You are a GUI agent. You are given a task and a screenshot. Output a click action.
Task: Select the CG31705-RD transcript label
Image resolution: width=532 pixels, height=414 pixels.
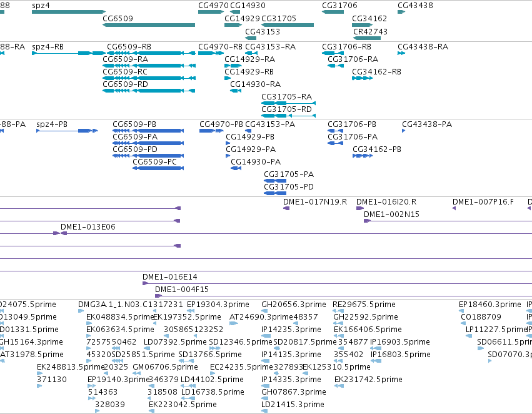287,109
